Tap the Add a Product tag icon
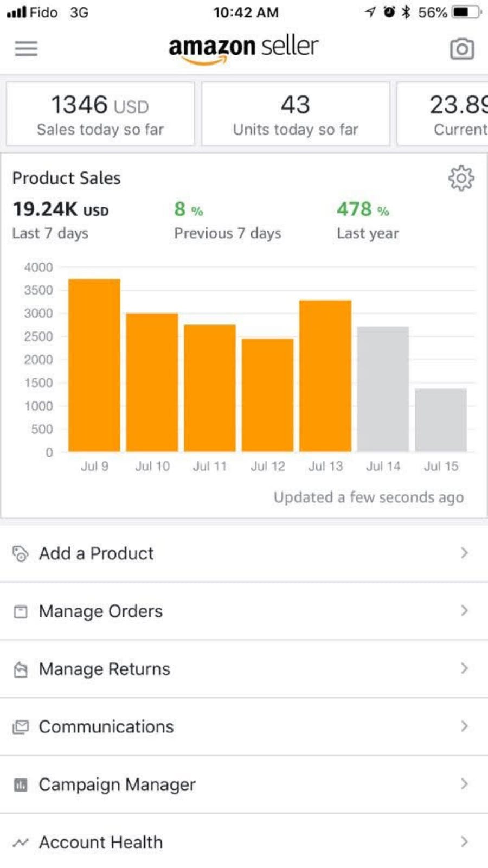 pos(20,553)
